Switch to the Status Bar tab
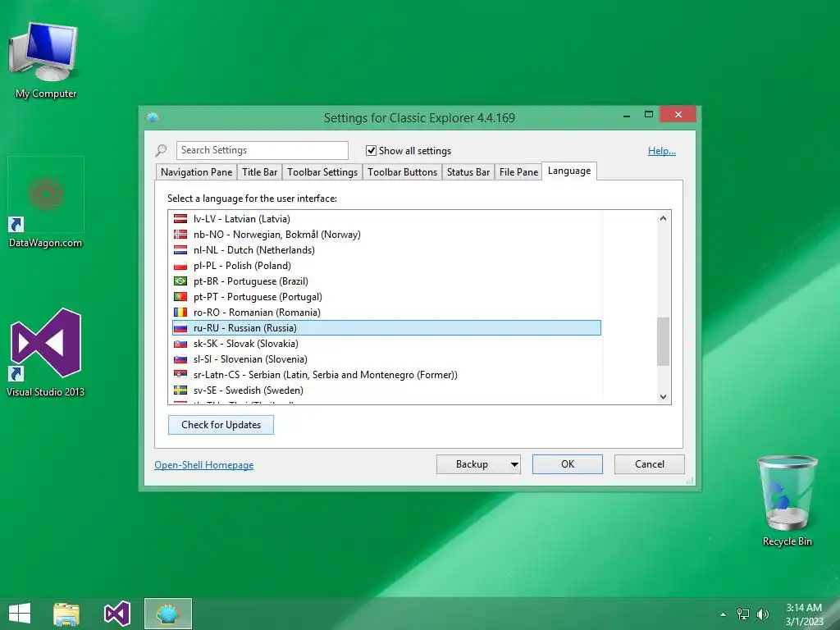Screen dimensions: 840x630 coord(468,172)
